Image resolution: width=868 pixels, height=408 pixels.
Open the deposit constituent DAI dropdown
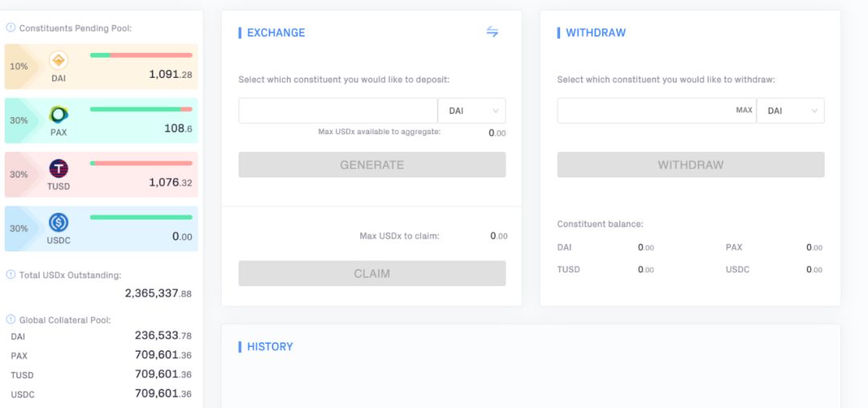[472, 111]
